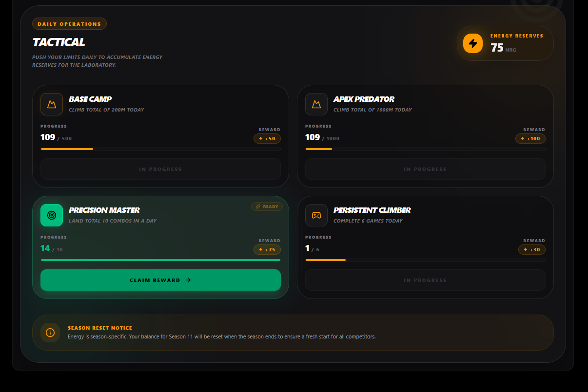Image resolution: width=588 pixels, height=392 pixels.
Task: Click the bolt icon in the +75 reward
Action: [x=261, y=250]
